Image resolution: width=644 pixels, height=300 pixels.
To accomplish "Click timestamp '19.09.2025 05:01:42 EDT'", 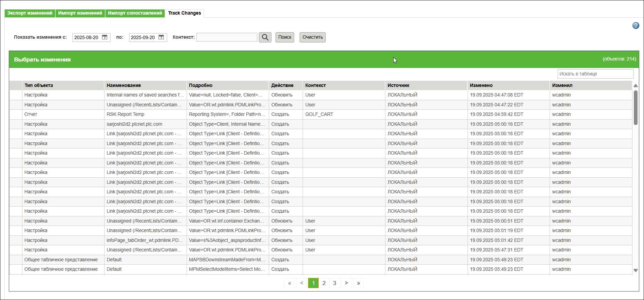I will click(497, 240).
